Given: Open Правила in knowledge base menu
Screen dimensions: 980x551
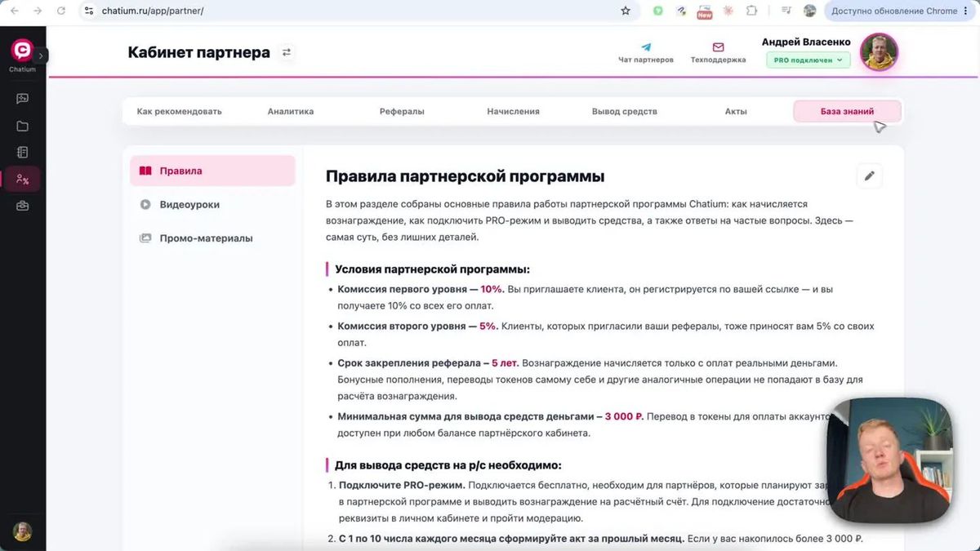Looking at the screenshot, I should 212,171.
